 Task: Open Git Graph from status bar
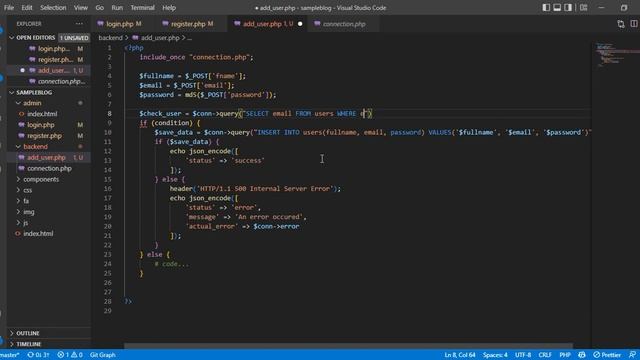pyautogui.click(x=102, y=355)
